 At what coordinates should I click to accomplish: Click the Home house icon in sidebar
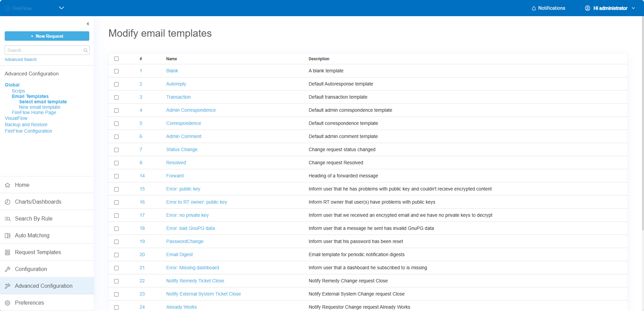[7, 185]
